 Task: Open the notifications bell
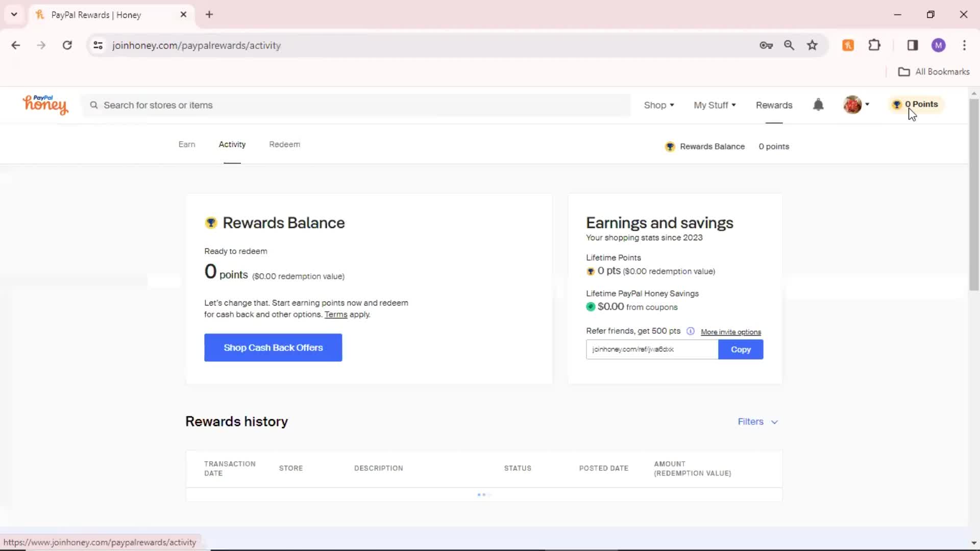pos(818,105)
